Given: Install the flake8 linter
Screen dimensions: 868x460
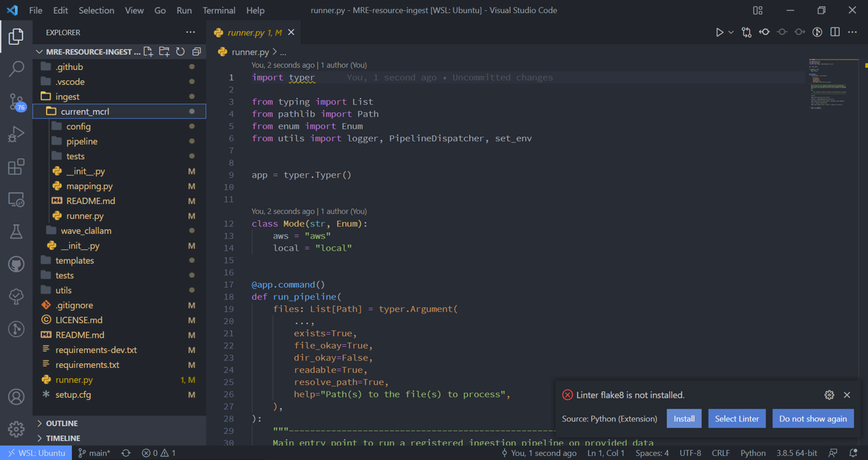Looking at the screenshot, I should [684, 419].
